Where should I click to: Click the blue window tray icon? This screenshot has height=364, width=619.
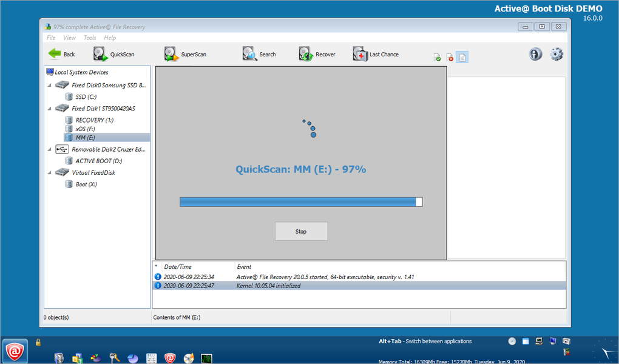[x=526, y=341]
